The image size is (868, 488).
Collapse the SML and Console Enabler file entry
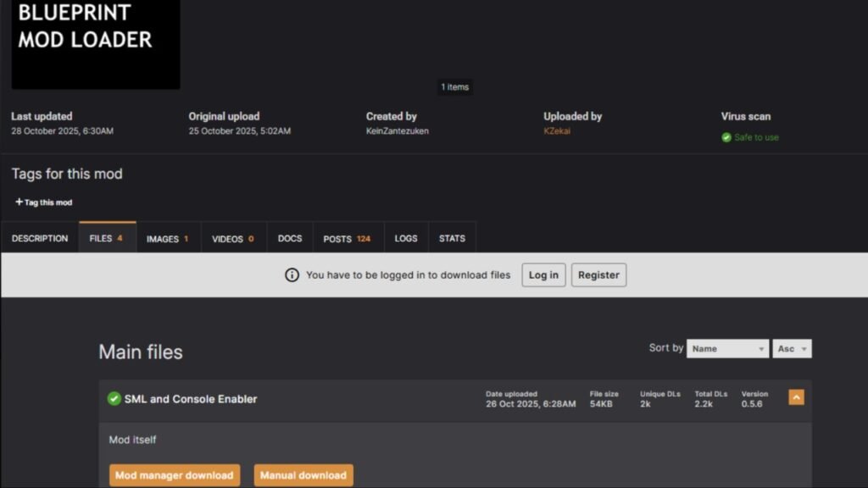point(796,397)
